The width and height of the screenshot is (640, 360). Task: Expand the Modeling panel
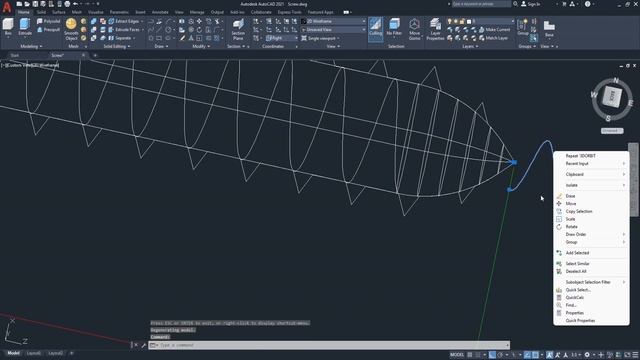point(31,47)
